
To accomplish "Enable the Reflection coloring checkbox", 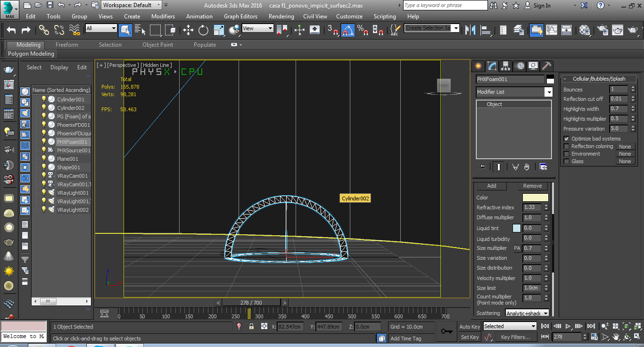I will pyautogui.click(x=566, y=146).
